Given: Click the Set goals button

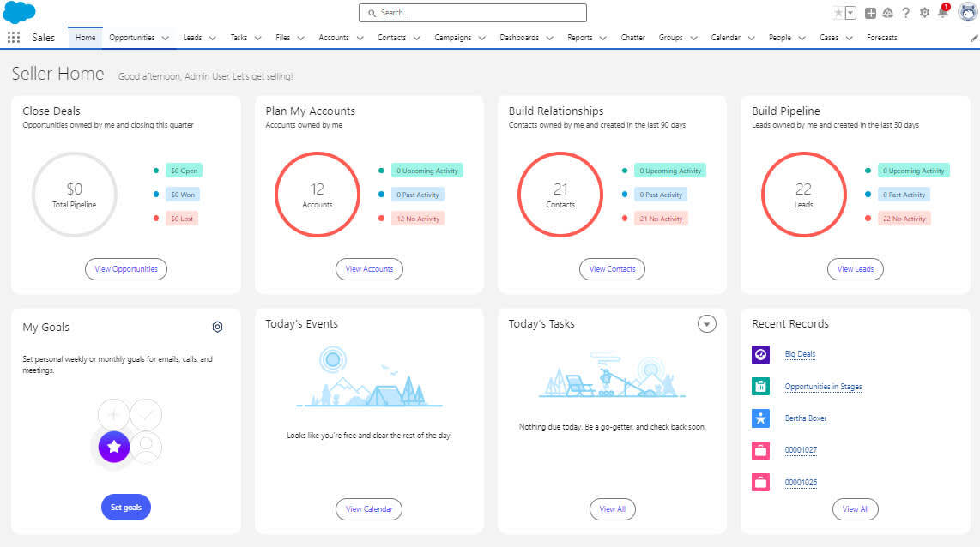Looking at the screenshot, I should point(125,507).
